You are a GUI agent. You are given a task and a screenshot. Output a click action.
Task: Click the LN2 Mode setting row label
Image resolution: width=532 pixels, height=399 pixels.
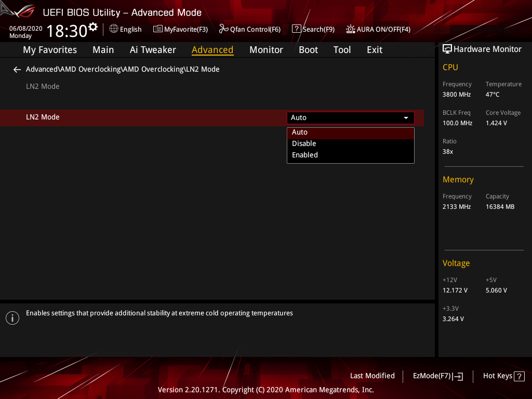[x=43, y=117]
